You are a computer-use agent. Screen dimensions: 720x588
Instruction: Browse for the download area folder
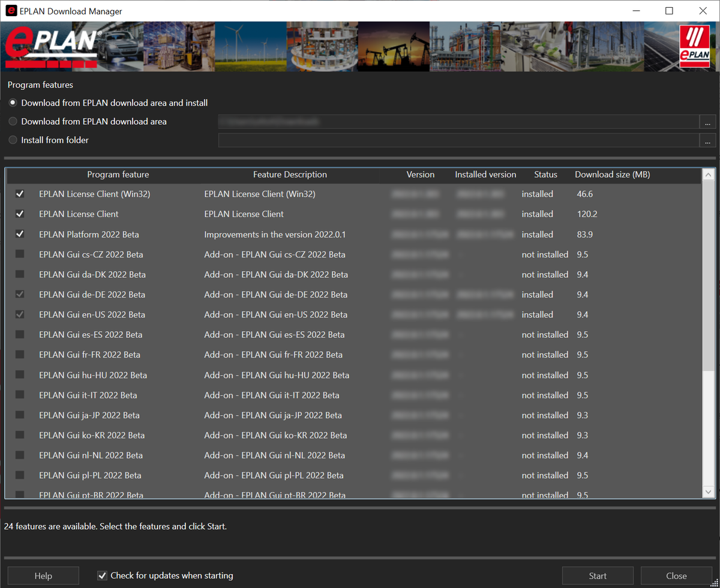[707, 122]
